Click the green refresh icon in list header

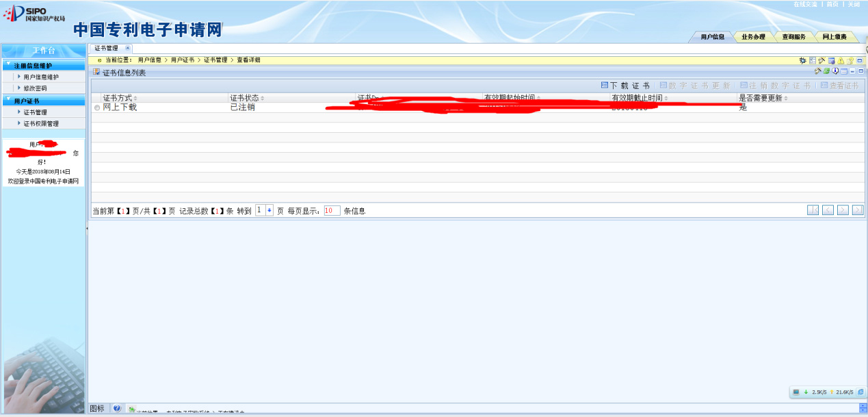coord(826,71)
